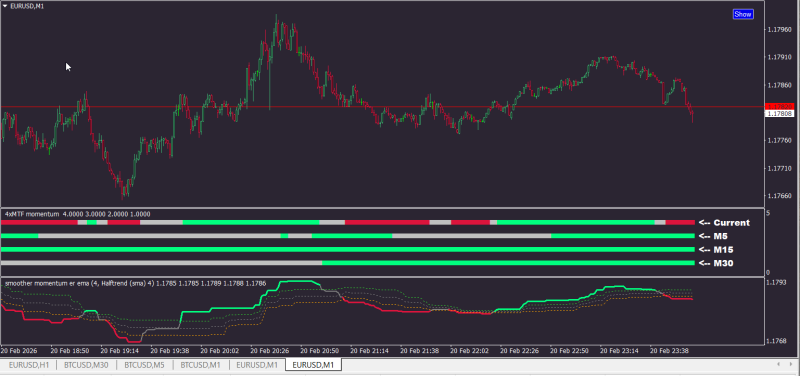The height and width of the screenshot is (376, 800).
Task: Click the "20 Feb 21:14" time label
Action: click(370, 351)
